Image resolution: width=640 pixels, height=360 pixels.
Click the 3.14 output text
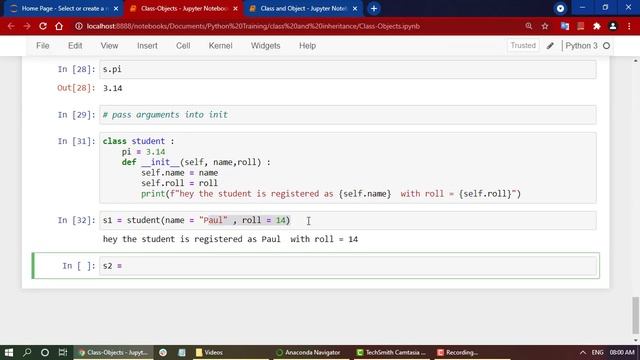(x=113, y=88)
